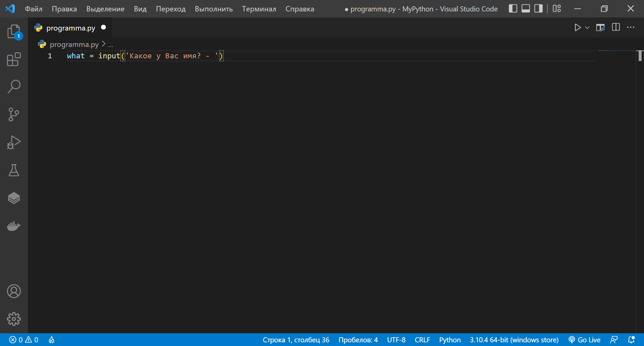Click the vertical scrollbar slider in editor
Image resolution: width=644 pixels, height=346 pixels.
point(640,56)
